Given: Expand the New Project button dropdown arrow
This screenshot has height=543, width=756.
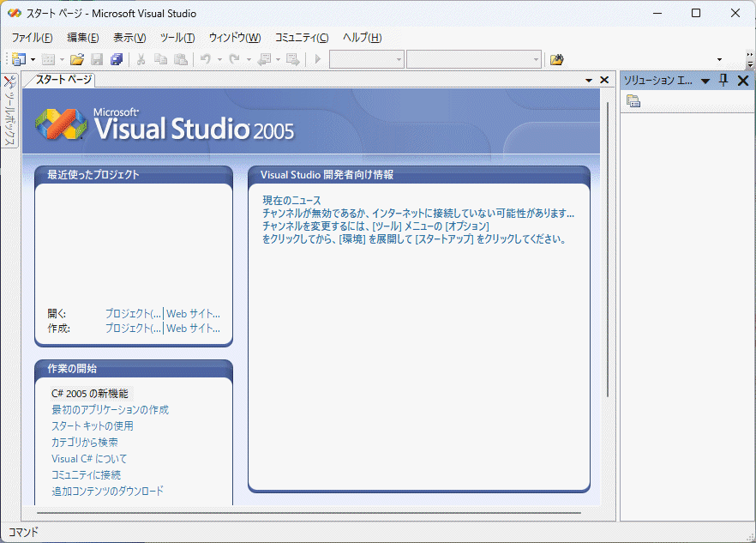Looking at the screenshot, I should pyautogui.click(x=33, y=59).
